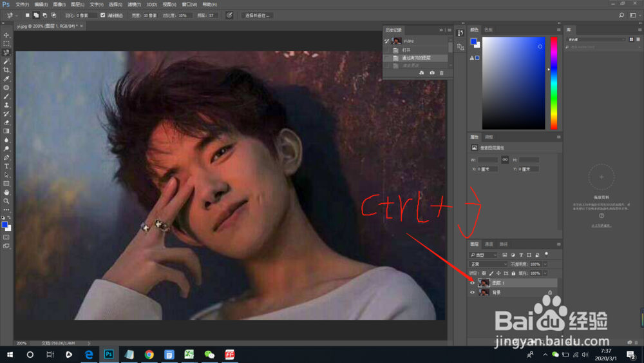Viewport: 644px width, 363px height.
Task: Toggle the anti-alias checkbox
Action: [102, 15]
